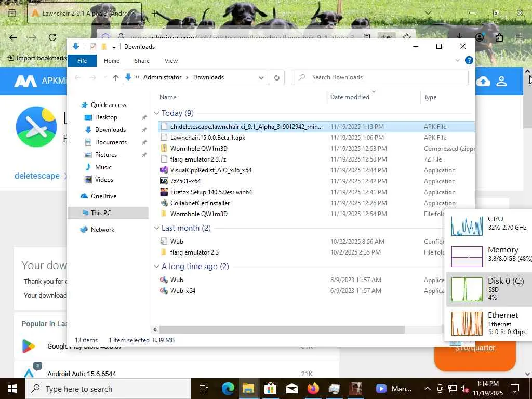Open address bar history dropdown

261,78
